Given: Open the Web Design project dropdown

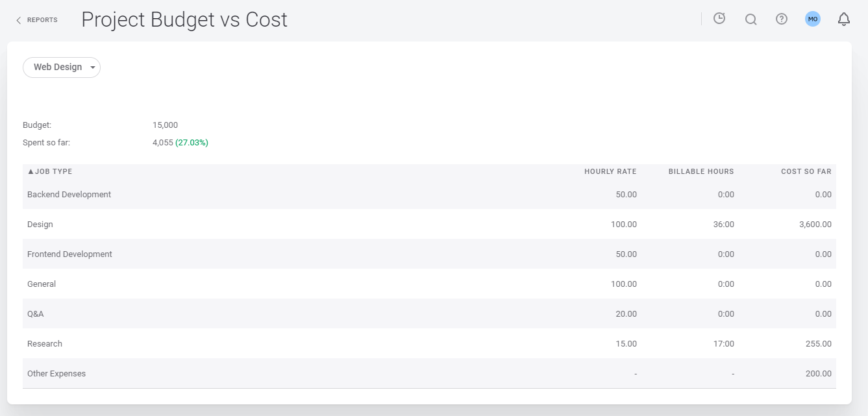Looking at the screenshot, I should click(62, 67).
